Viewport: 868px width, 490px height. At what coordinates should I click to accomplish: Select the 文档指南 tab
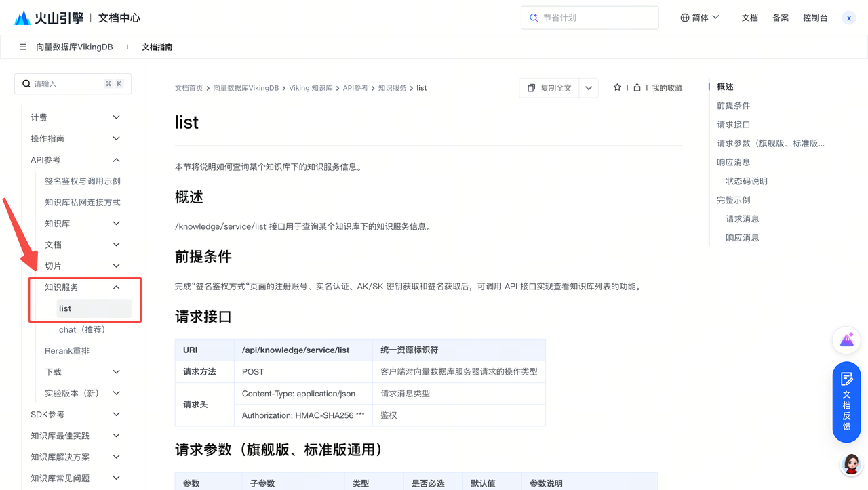point(157,47)
